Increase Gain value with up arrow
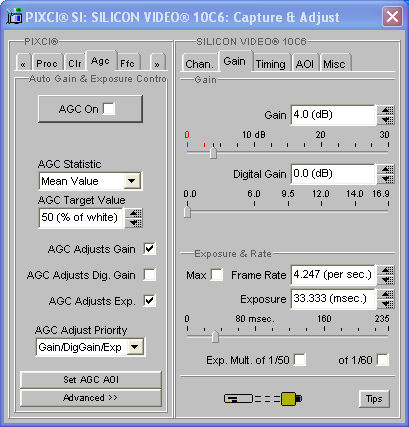 [386, 110]
